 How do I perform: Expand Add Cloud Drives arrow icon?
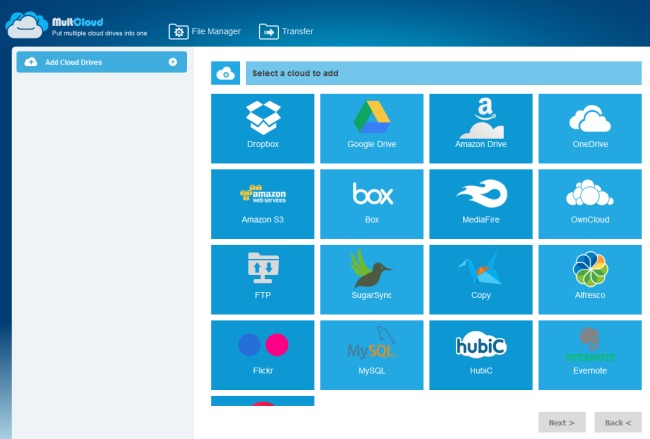coord(173,62)
